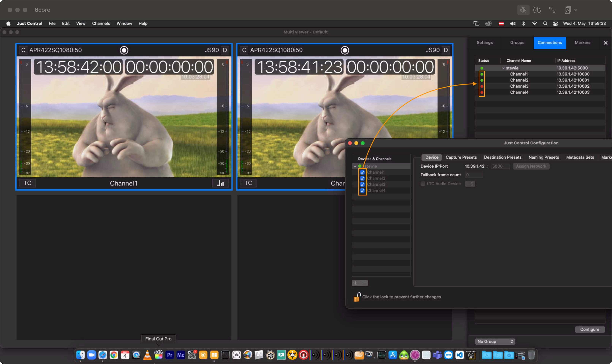The image size is (612, 364).
Task: Open the View menu
Action: pyautogui.click(x=81, y=24)
